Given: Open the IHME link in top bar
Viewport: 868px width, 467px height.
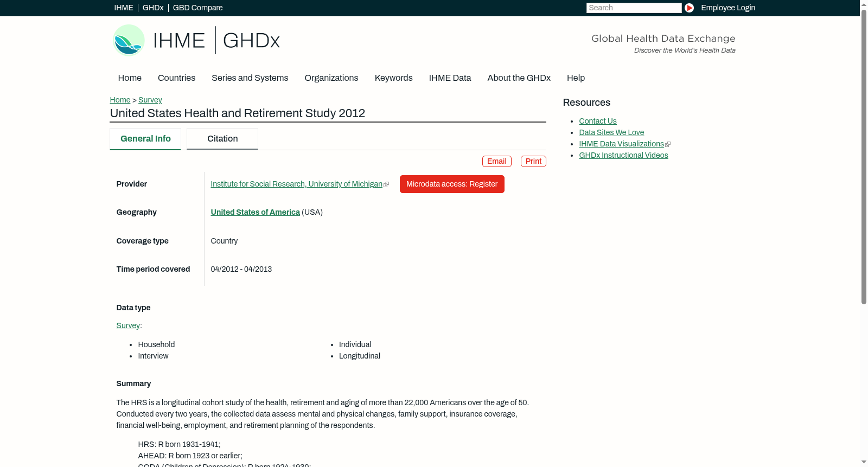Looking at the screenshot, I should tap(124, 8).
